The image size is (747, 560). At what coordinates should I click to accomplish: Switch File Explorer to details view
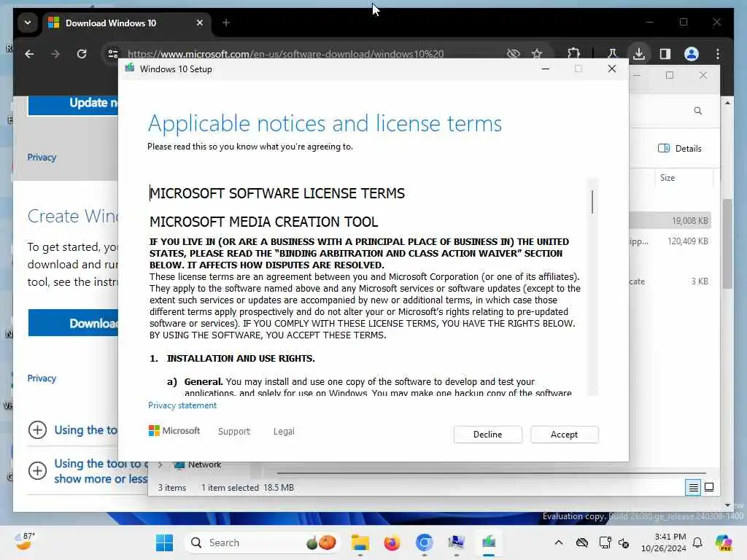[x=693, y=488]
